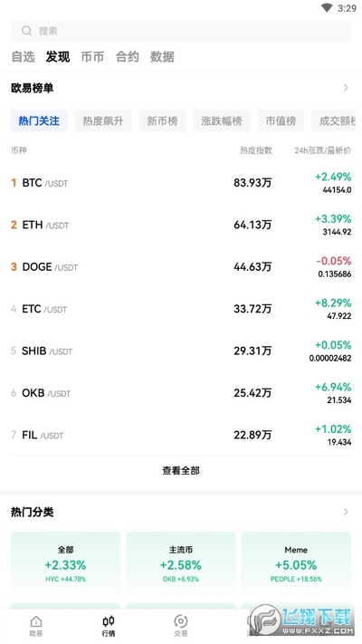Expand 热门分类 with the arrow chevron
Viewport: 362px width, 644px height.
pyautogui.click(x=346, y=512)
